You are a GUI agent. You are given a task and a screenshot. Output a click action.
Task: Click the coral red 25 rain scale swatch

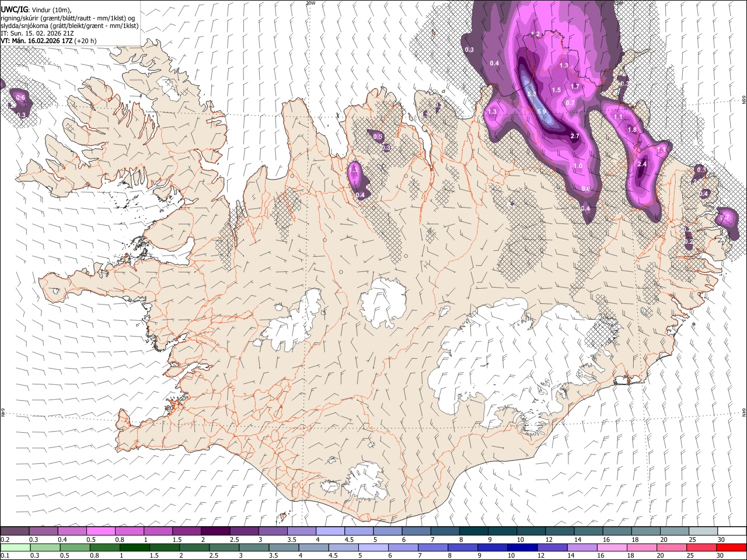click(701, 547)
